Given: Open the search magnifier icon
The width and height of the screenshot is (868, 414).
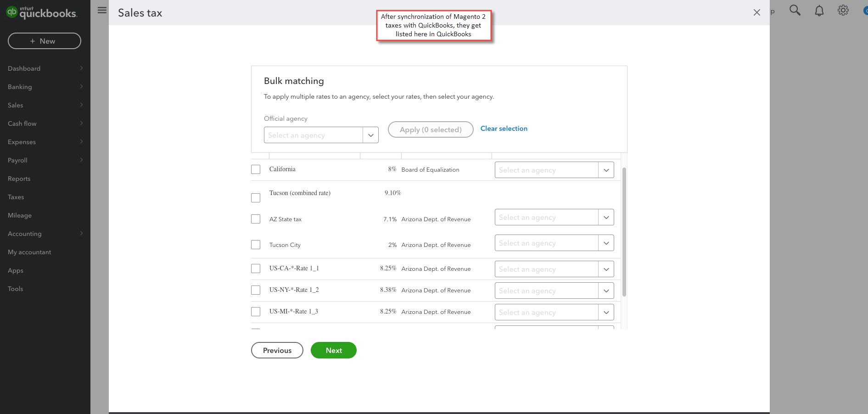Looking at the screenshot, I should click(795, 10).
